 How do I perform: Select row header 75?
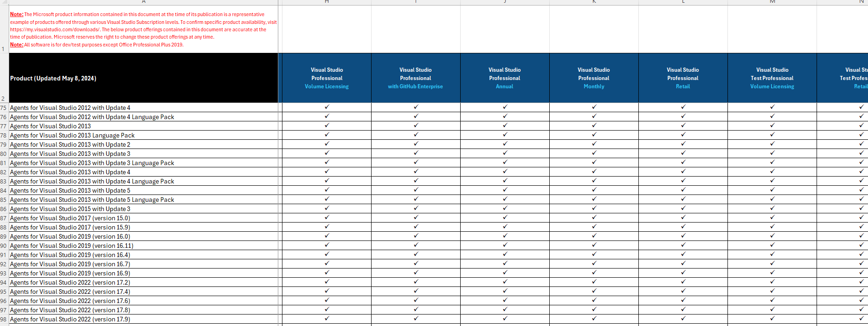(x=4, y=108)
